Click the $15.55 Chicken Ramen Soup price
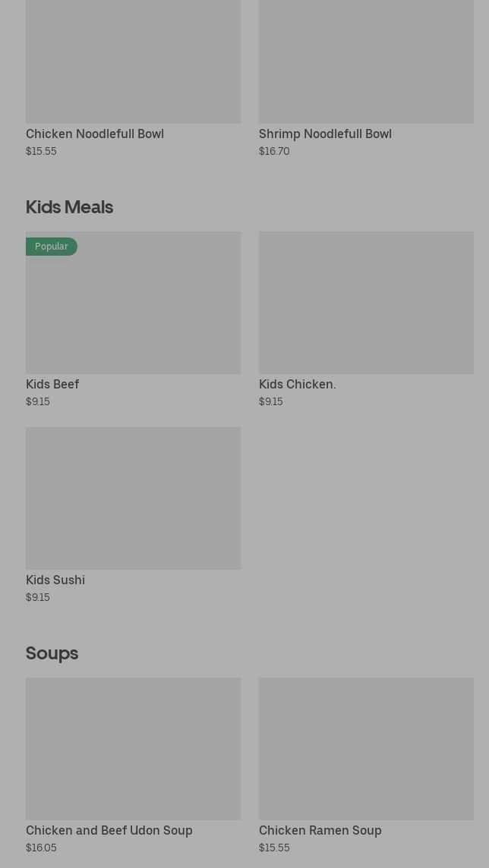489x868 pixels. 274,848
